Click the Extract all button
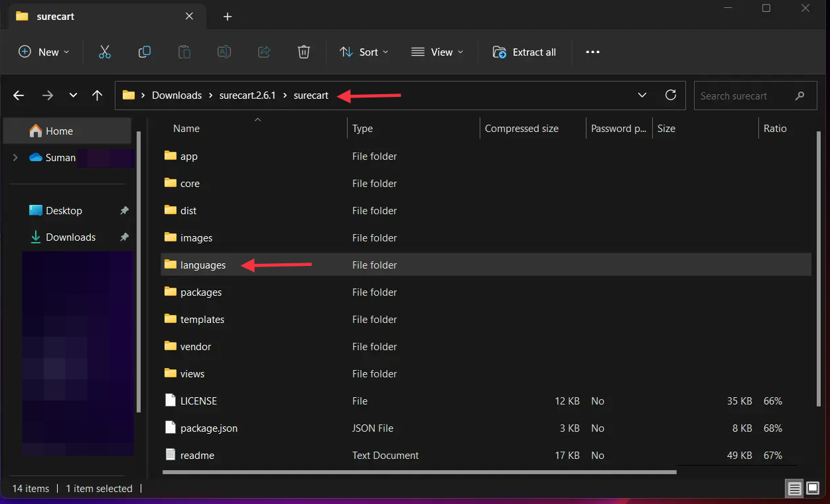830x504 pixels. point(524,52)
